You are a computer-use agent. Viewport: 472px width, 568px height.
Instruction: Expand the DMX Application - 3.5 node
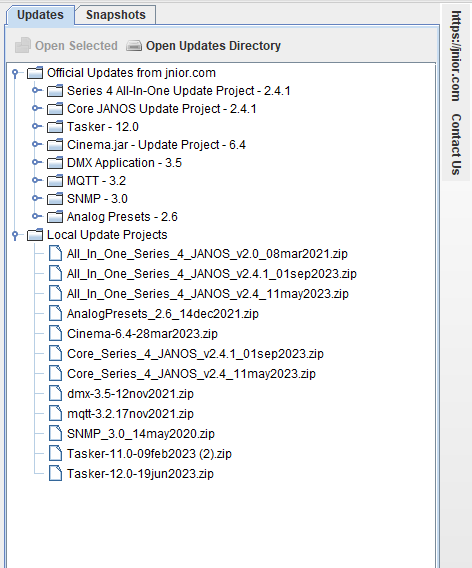coord(35,162)
